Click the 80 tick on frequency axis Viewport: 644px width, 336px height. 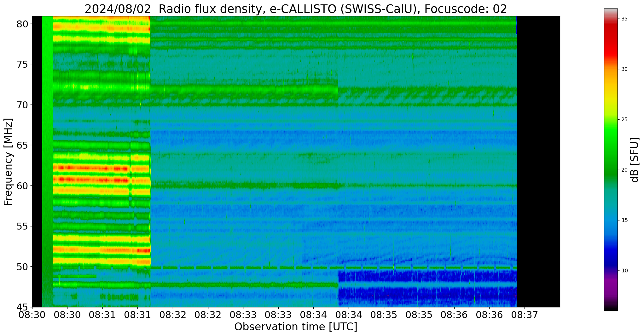pos(23,24)
